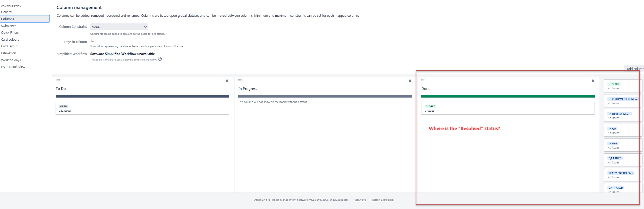Select the CLOSED status card

508,108
